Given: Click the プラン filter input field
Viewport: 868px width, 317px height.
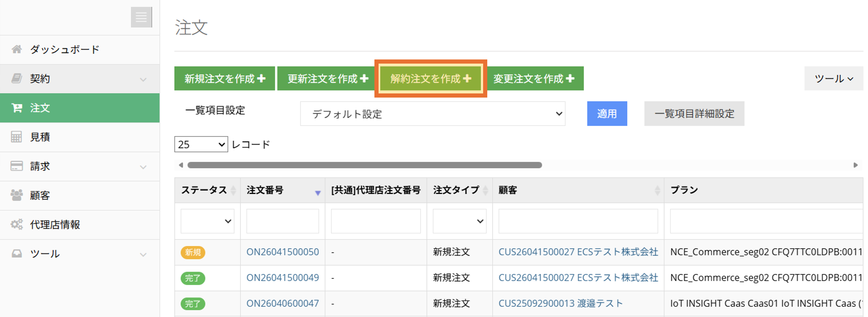Looking at the screenshot, I should tap(766, 221).
